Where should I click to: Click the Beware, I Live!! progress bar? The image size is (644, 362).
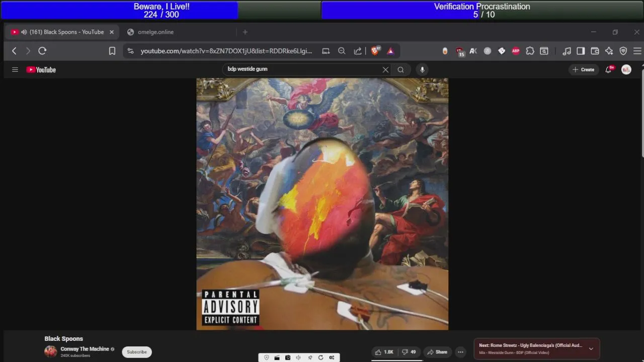[x=161, y=10]
